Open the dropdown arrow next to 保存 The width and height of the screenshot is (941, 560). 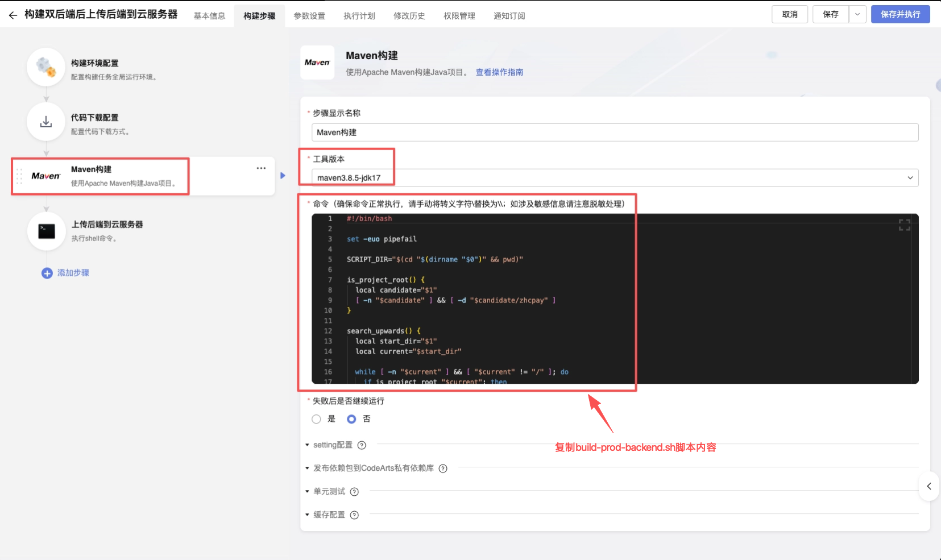tap(857, 14)
